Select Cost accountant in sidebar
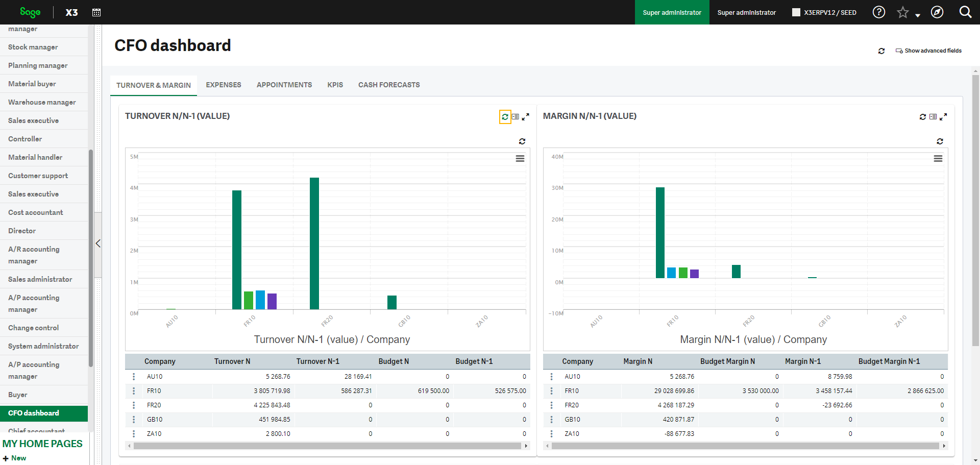This screenshot has width=980, height=465. pos(36,212)
